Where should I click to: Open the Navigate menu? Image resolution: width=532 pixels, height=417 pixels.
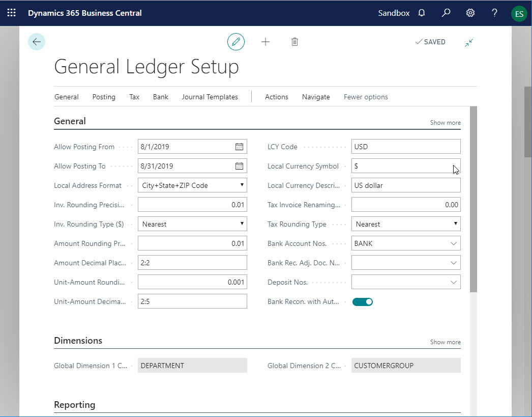pos(316,97)
